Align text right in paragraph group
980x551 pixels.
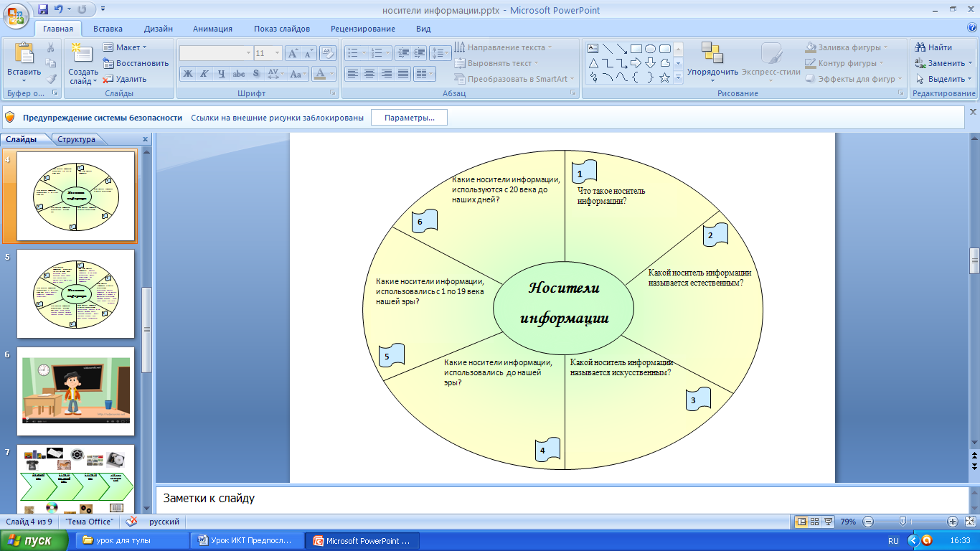pos(387,73)
